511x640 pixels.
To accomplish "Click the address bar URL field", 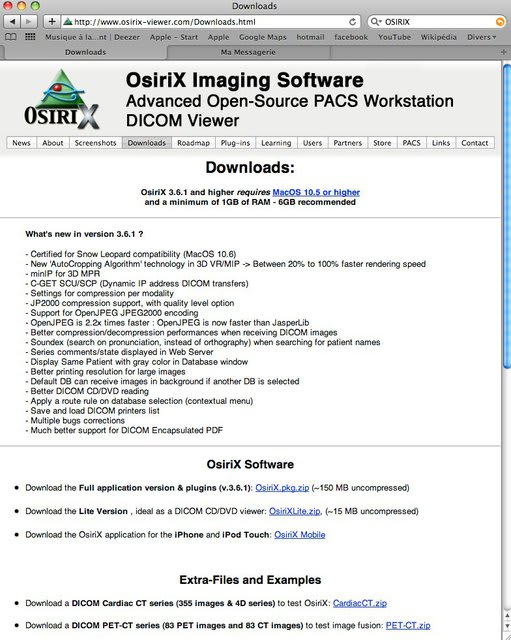I will 210,22.
